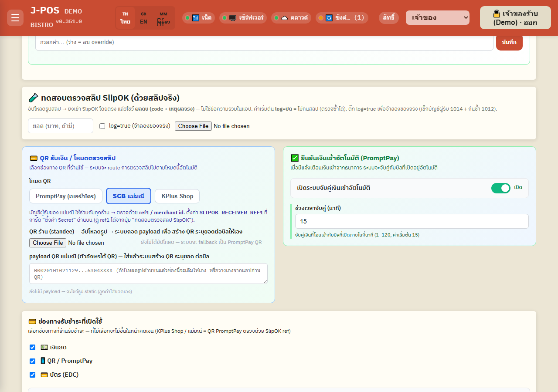Viewport: 558px width, 392px height.
Task: Click the test tube SlipOK heading icon
Action: click(x=33, y=98)
